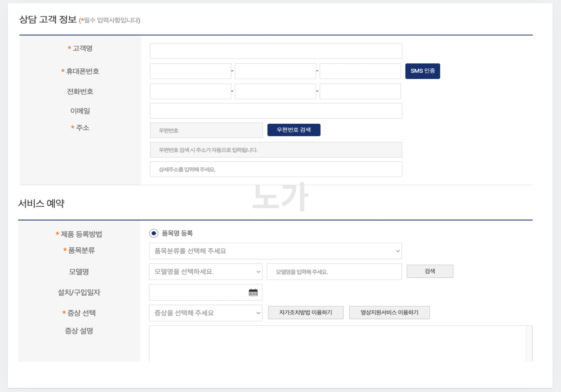Viewport: 561px width, 392px height.
Task: Click the 모델명을 입력해 주세요 field
Action: point(334,272)
